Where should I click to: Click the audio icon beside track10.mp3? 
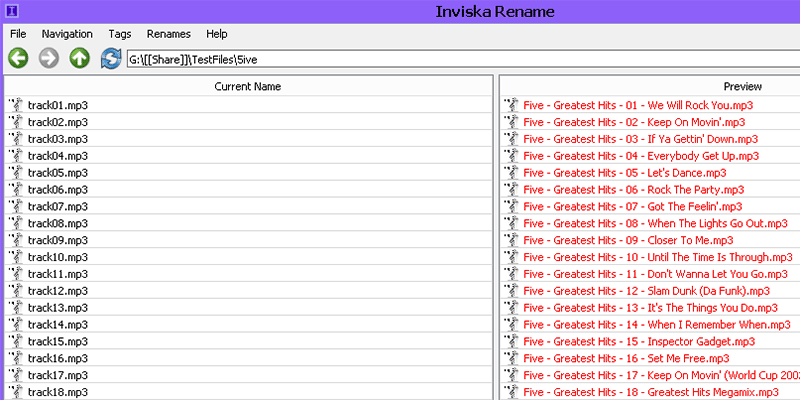click(x=16, y=256)
